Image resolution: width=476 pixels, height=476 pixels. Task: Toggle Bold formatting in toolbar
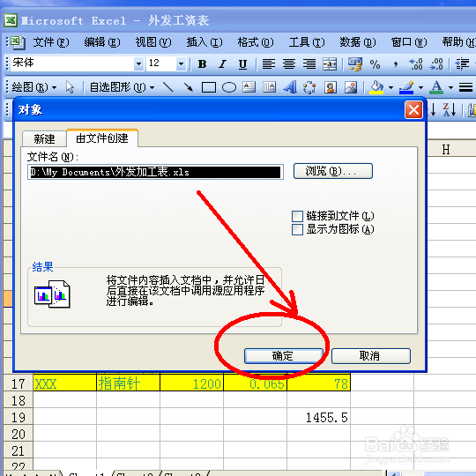point(202,64)
